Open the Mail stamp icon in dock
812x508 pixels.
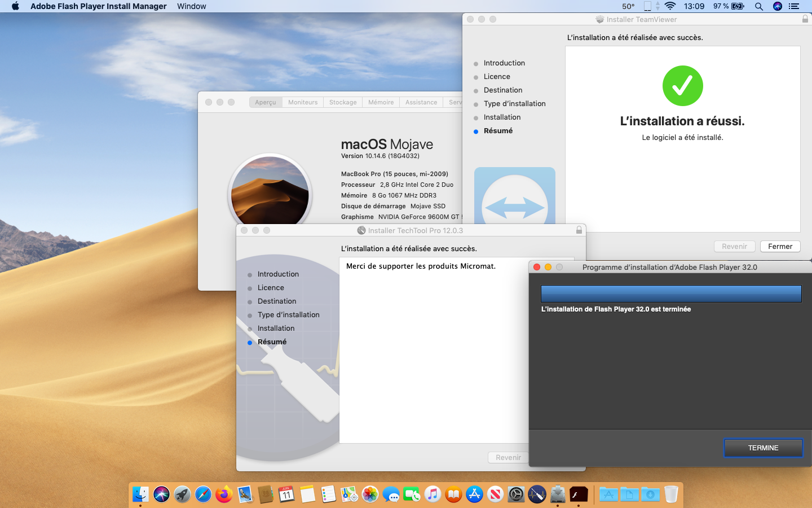(245, 494)
